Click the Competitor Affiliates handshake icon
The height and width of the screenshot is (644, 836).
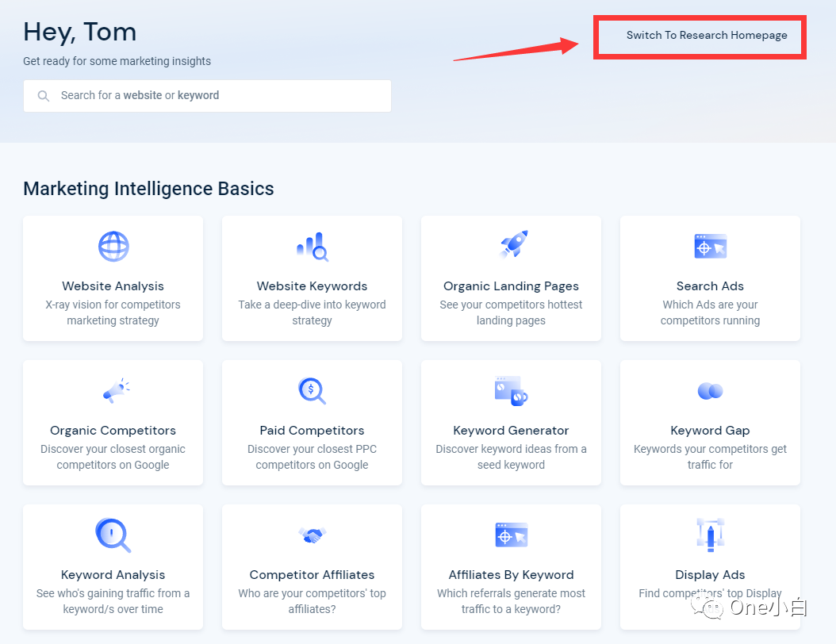pyautogui.click(x=312, y=535)
